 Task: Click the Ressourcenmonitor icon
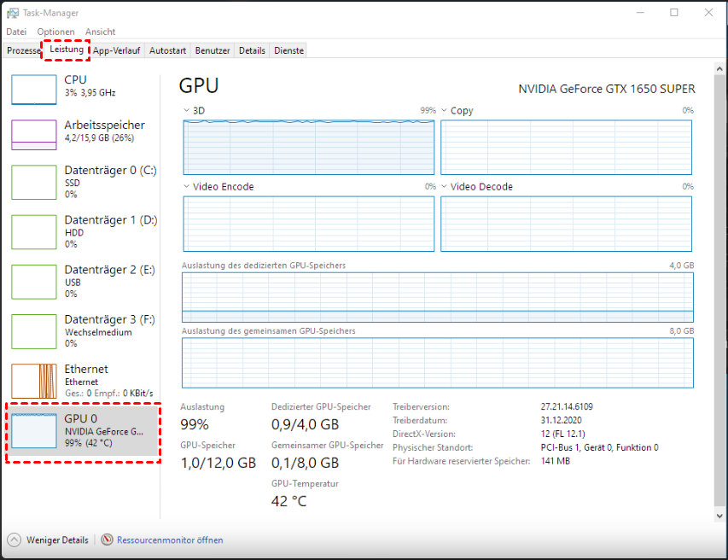108,540
